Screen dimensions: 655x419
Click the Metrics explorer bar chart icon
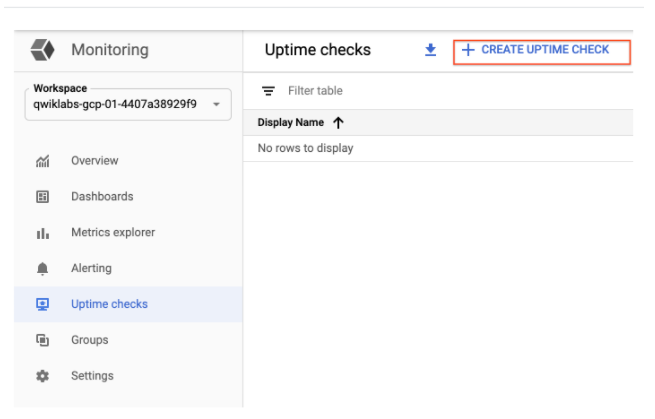[x=43, y=233]
